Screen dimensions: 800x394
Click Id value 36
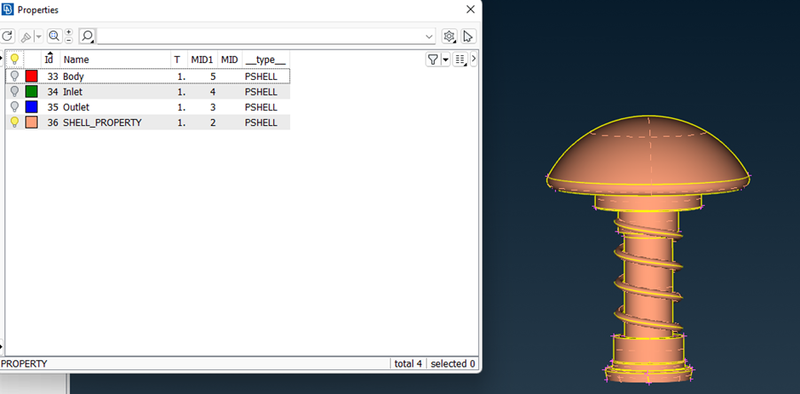[x=53, y=122]
